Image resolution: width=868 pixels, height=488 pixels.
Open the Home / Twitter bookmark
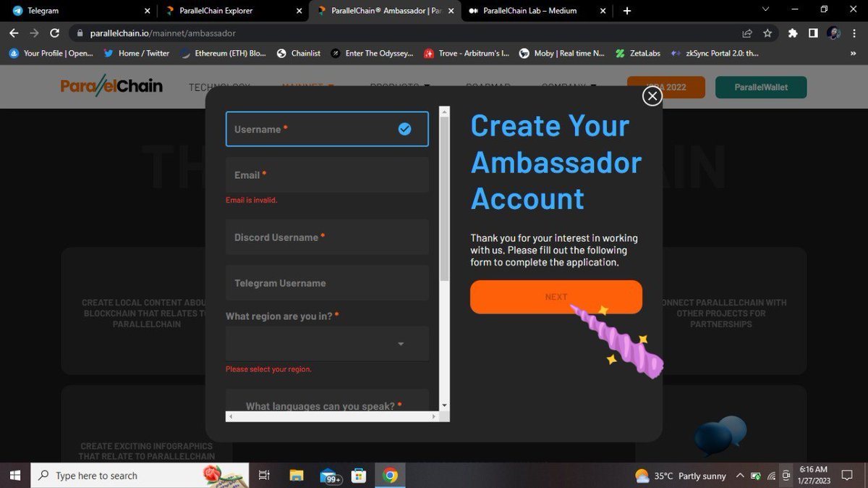point(137,53)
